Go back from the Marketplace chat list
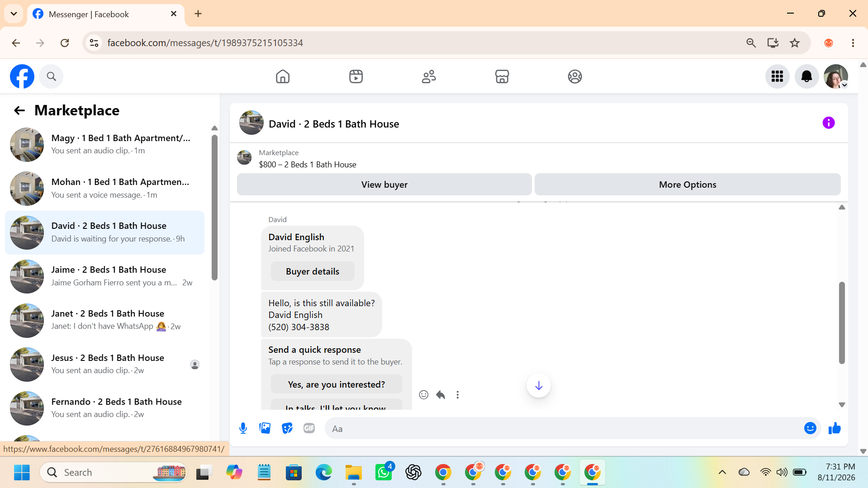The image size is (868, 488). 19,110
